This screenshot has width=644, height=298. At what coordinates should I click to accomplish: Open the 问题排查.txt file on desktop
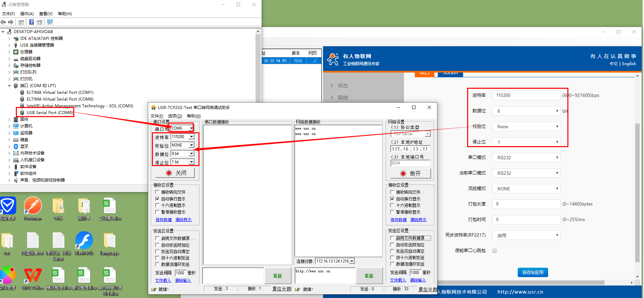click(x=33, y=241)
